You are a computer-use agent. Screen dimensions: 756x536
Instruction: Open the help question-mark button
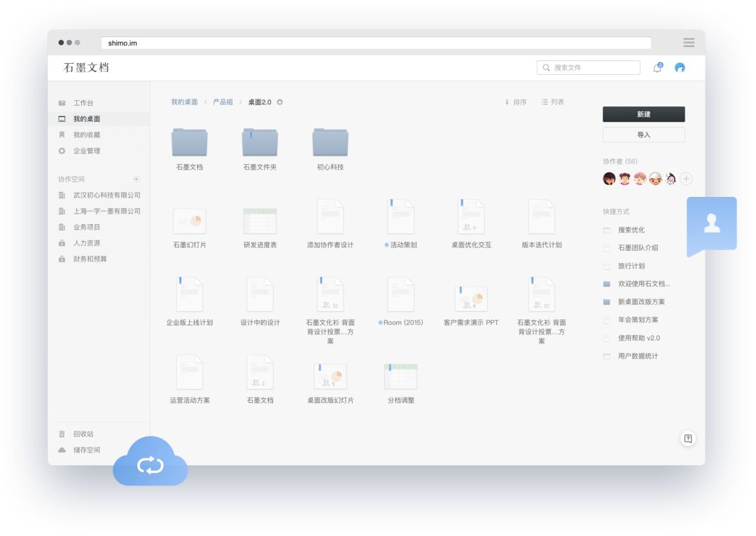coord(688,439)
